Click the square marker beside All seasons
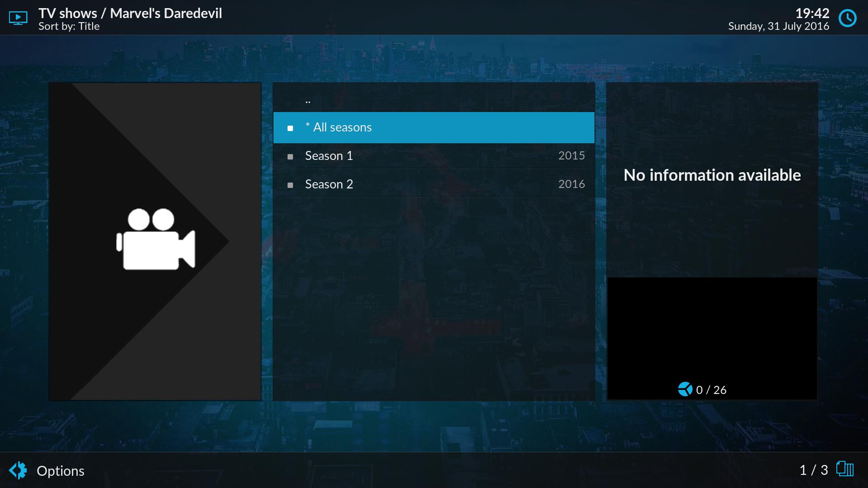 coord(290,128)
